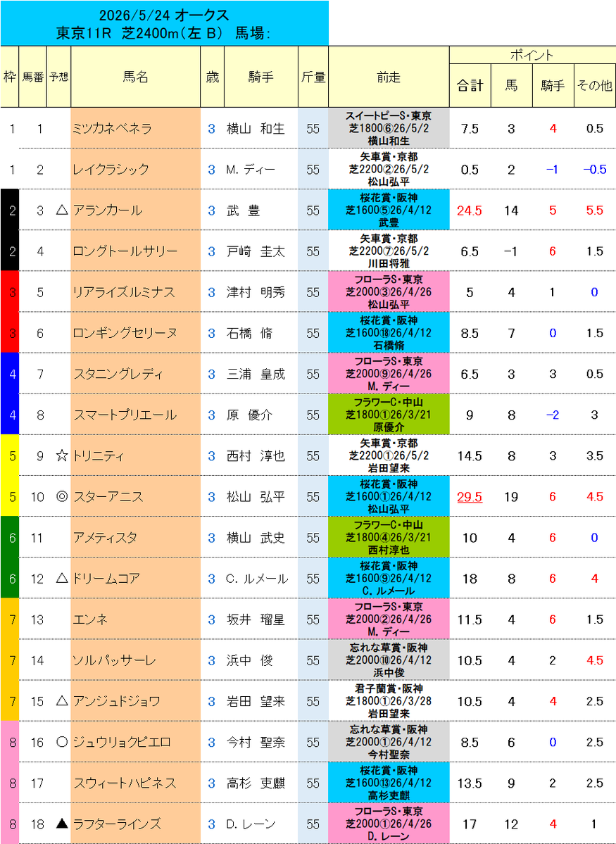Viewport: 616px width, 844px height.
Task: Select horse name ミツカネベネラ
Action: 113,129
